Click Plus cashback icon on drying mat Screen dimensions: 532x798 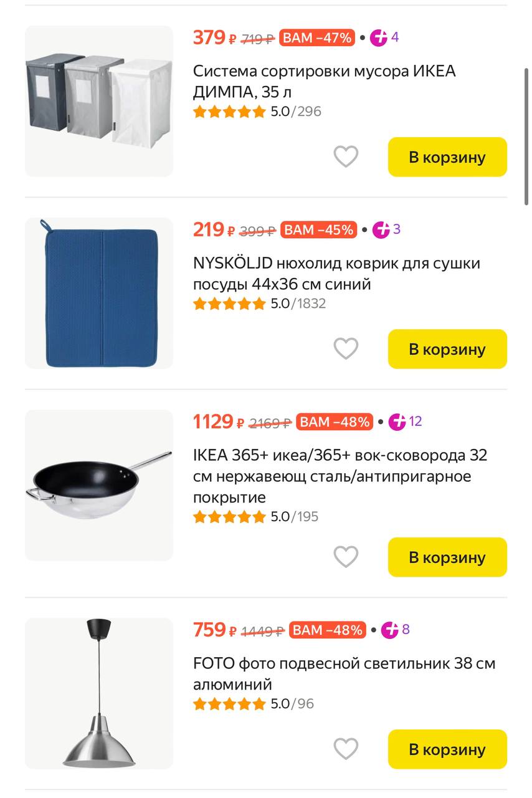point(381,229)
